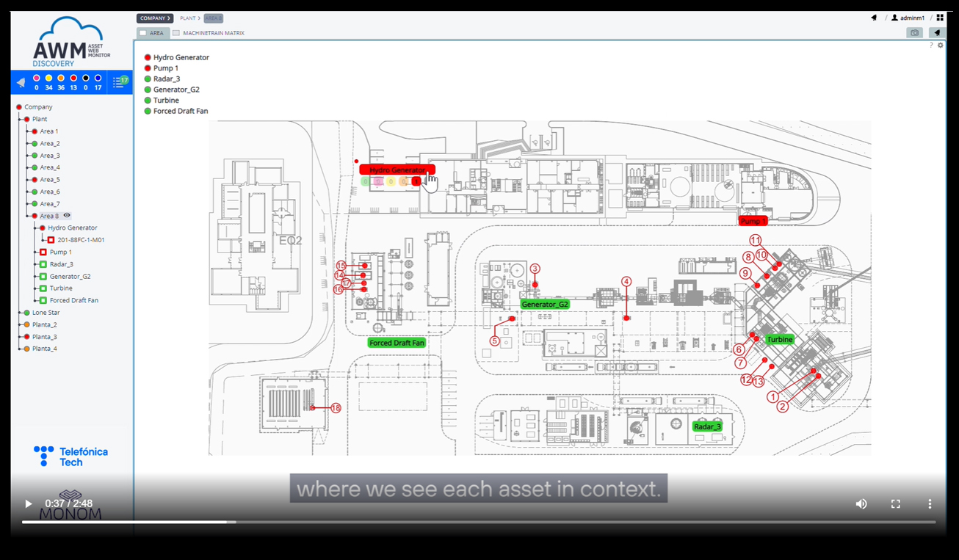This screenshot has width=959, height=560.
Task: Click sensor marker 4 on the plant map
Action: point(626,281)
